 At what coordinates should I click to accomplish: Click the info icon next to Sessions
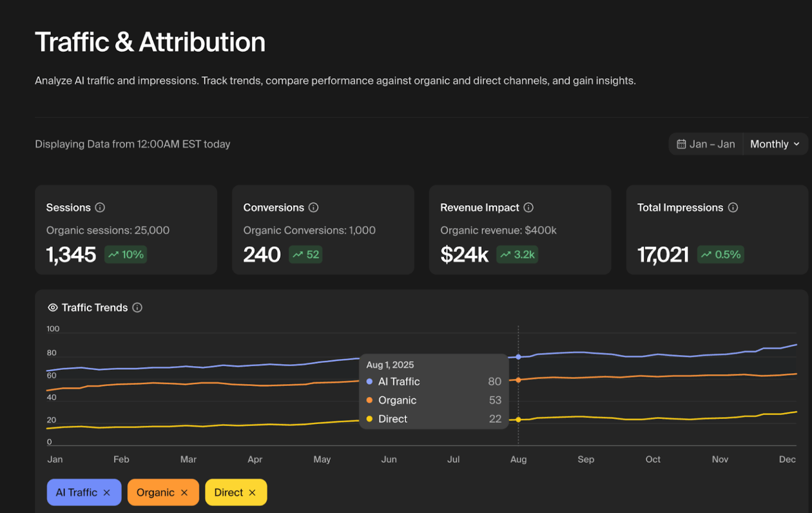99,207
